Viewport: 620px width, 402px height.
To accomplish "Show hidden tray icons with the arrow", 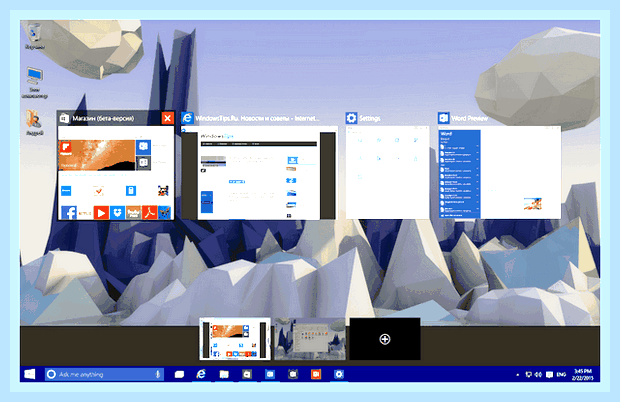I will click(x=518, y=374).
